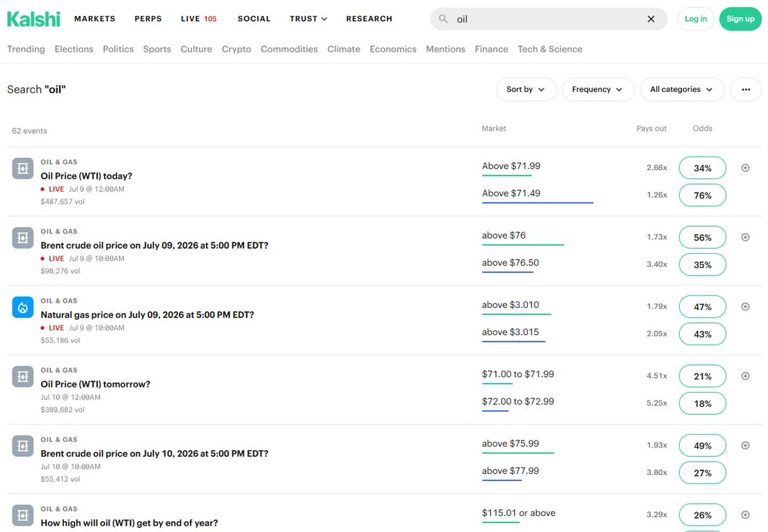The image size is (768, 532).
Task: Select the Mentions category tab
Action: click(x=445, y=49)
